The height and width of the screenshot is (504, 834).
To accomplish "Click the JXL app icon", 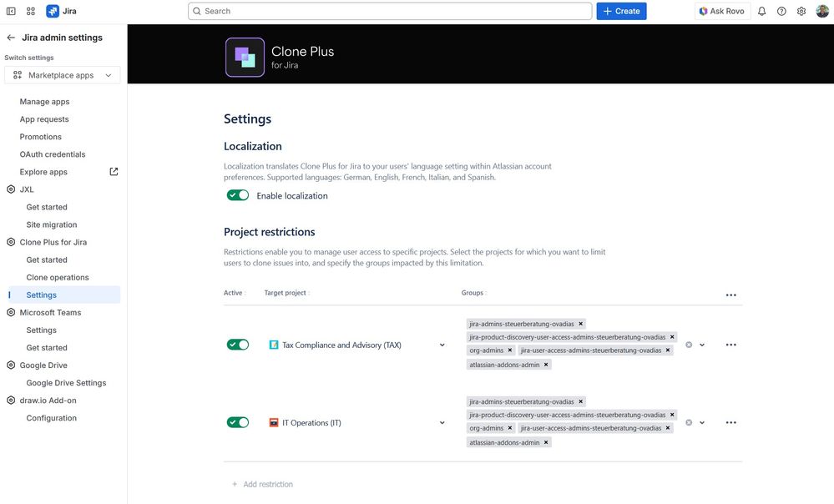I will coord(11,189).
